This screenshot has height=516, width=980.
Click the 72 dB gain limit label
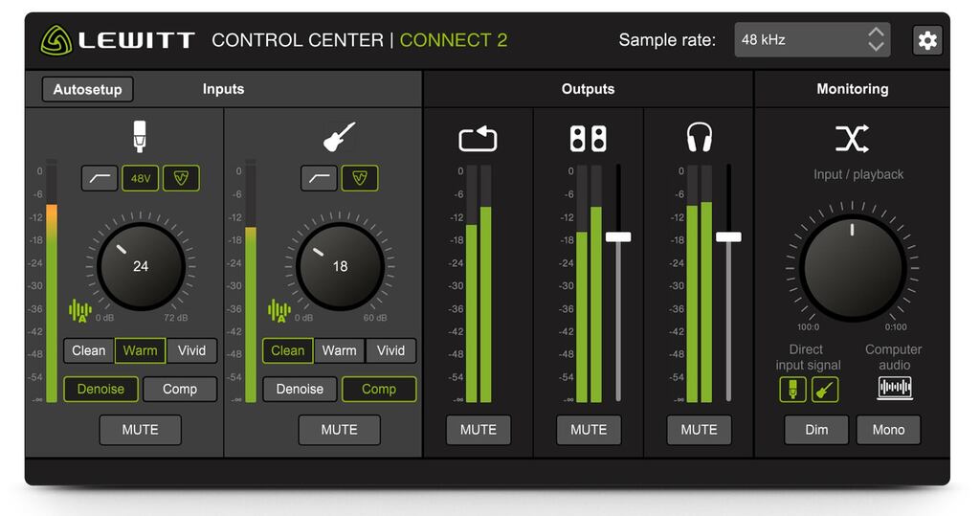(x=176, y=318)
